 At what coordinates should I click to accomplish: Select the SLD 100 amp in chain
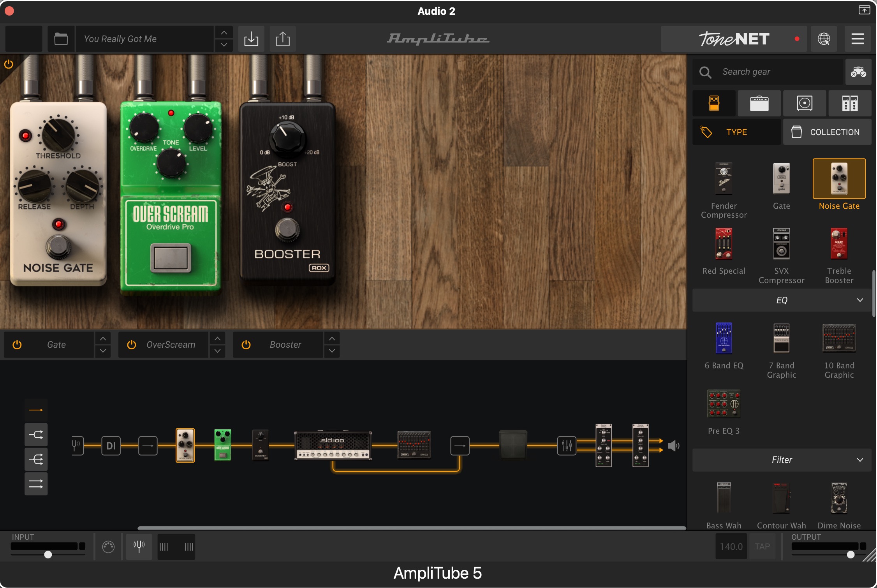coord(333,445)
